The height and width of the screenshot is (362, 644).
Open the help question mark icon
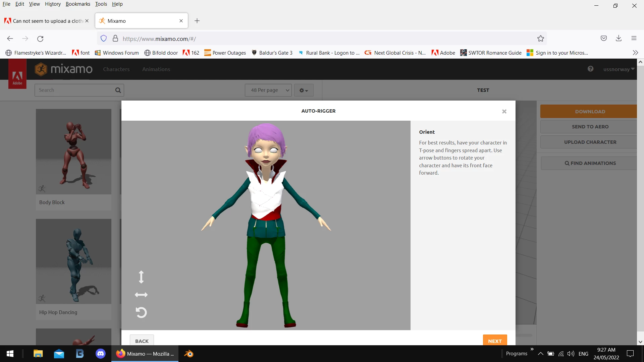590,69
